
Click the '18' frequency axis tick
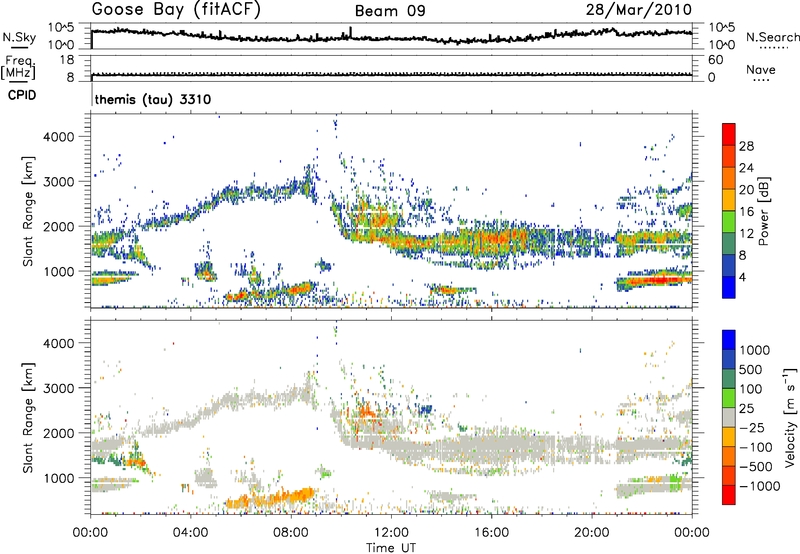click(x=68, y=60)
